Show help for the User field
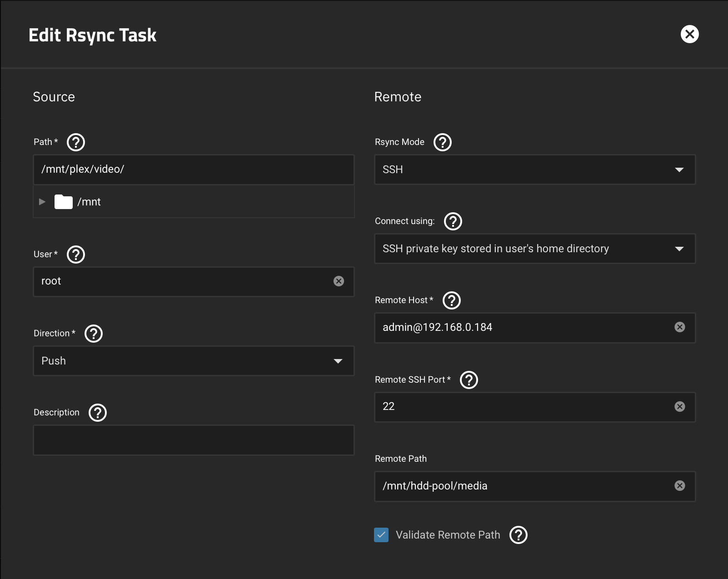The height and width of the screenshot is (579, 728). click(x=76, y=255)
